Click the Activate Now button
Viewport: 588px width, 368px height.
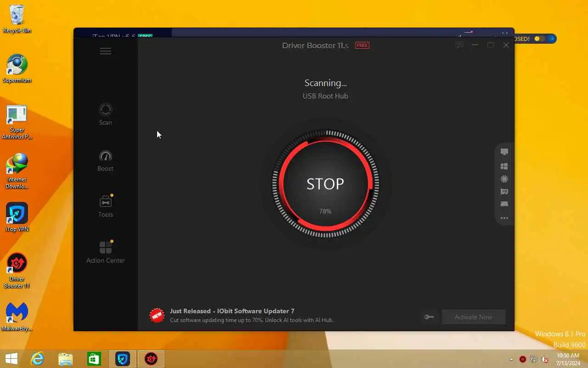(x=473, y=317)
